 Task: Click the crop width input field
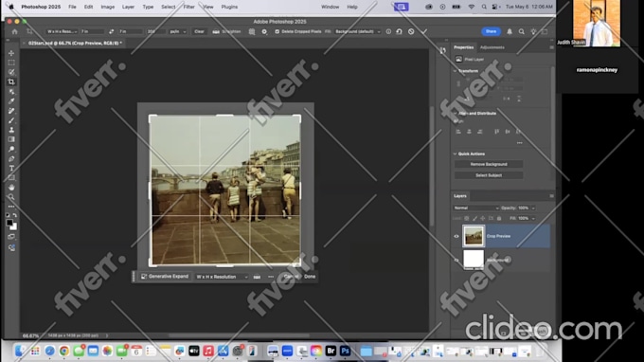coord(92,31)
